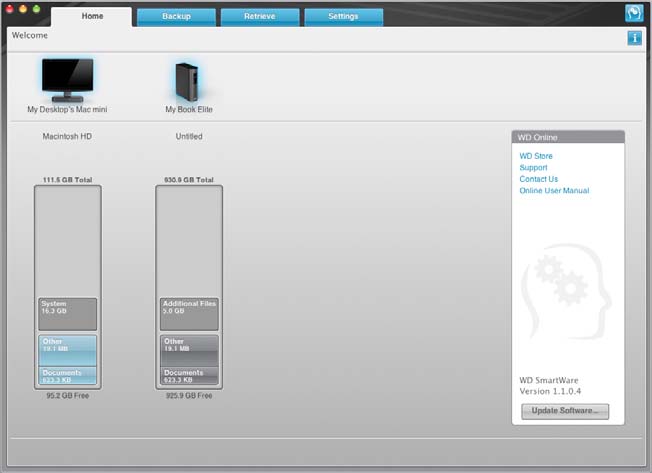Image resolution: width=652 pixels, height=473 pixels.
Task: Open the Support link
Action: [533, 168]
